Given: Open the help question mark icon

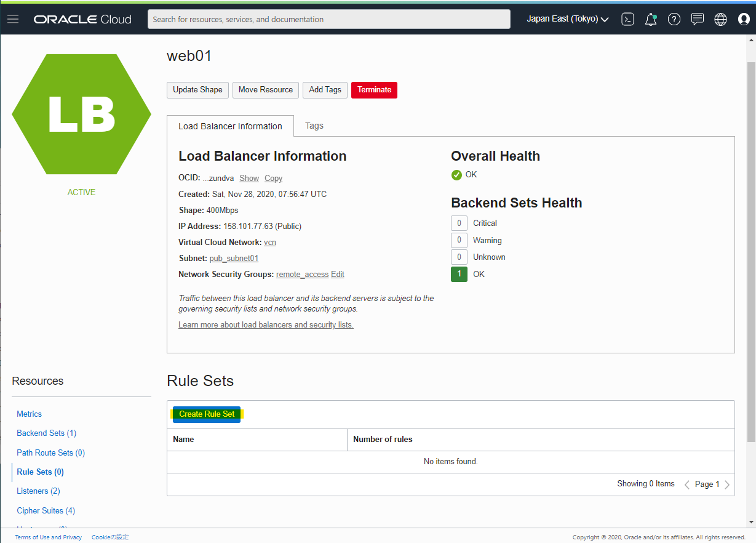Looking at the screenshot, I should (674, 19).
